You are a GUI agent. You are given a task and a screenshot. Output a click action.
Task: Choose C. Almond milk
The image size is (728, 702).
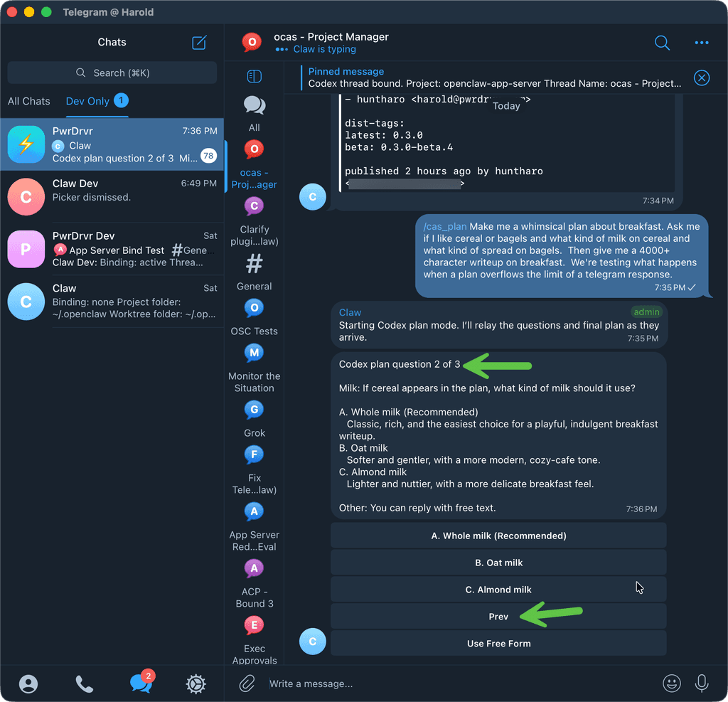[x=498, y=590]
